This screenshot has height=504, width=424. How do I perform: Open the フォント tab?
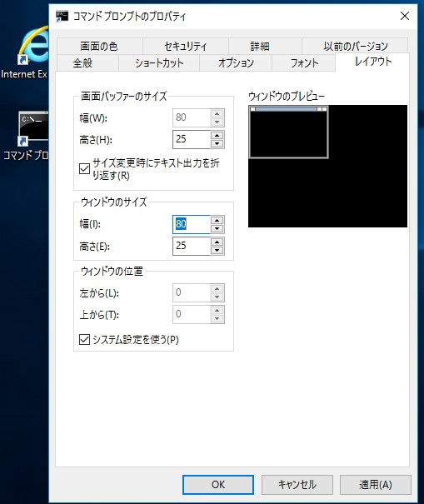(x=304, y=63)
